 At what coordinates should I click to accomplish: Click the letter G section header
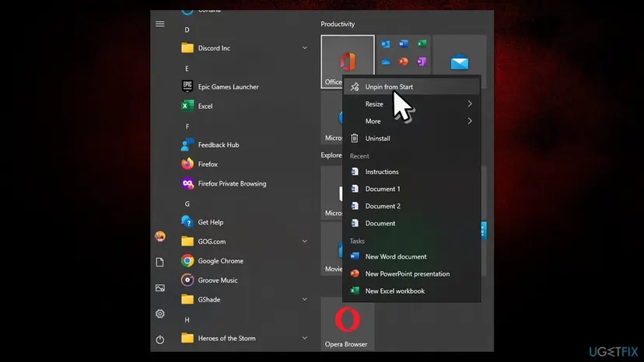(187, 204)
